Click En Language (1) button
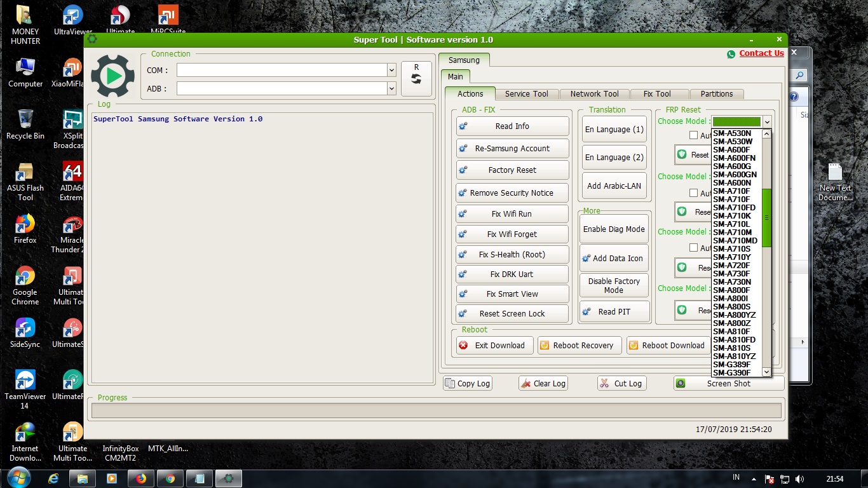The width and height of the screenshot is (868, 488). coord(614,130)
